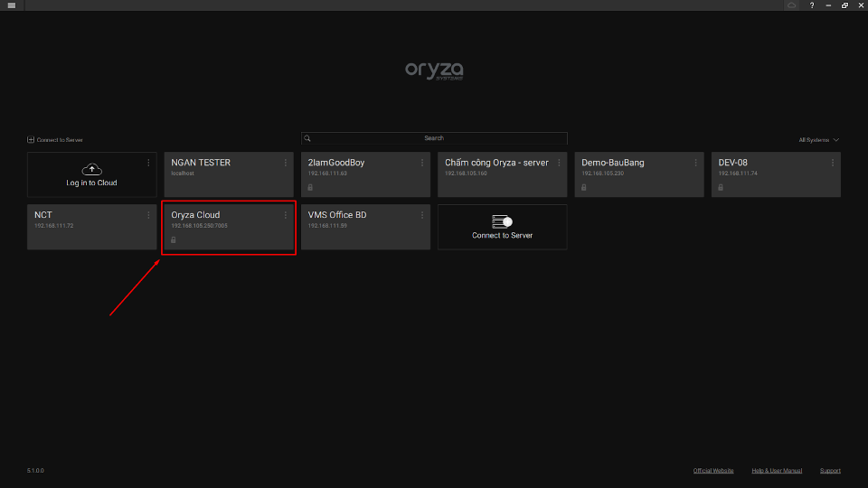
Task: Click the cloud status icon in title bar
Action: tap(792, 5)
